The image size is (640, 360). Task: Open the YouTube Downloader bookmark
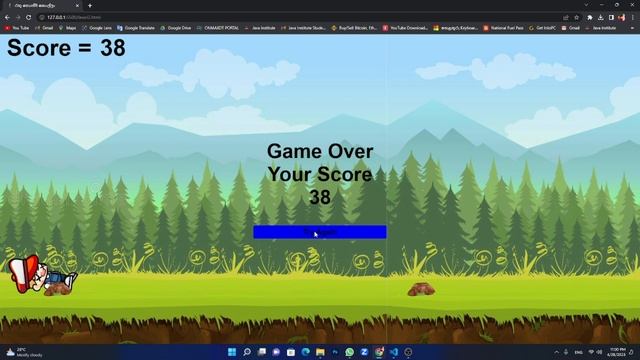coord(405,28)
